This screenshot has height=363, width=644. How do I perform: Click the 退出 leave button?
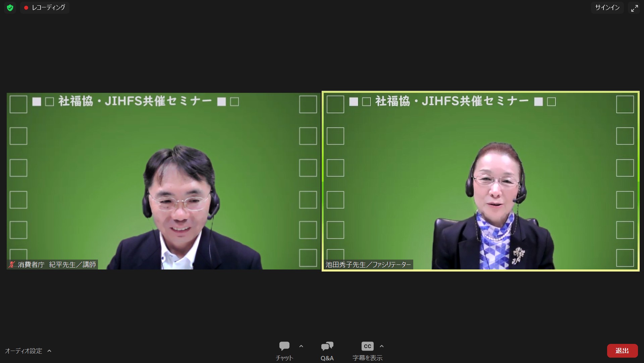click(622, 351)
